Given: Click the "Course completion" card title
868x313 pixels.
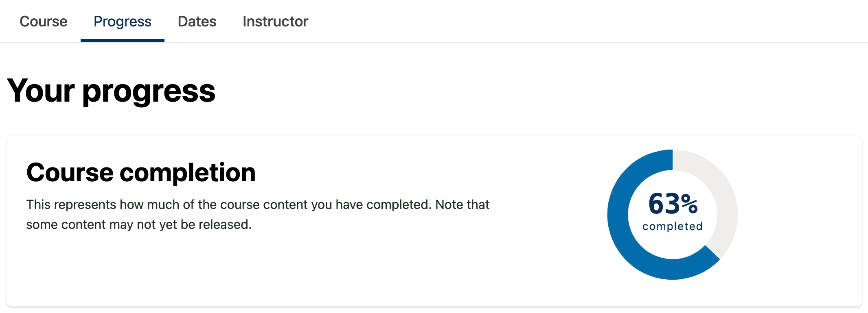Looking at the screenshot, I should (141, 172).
